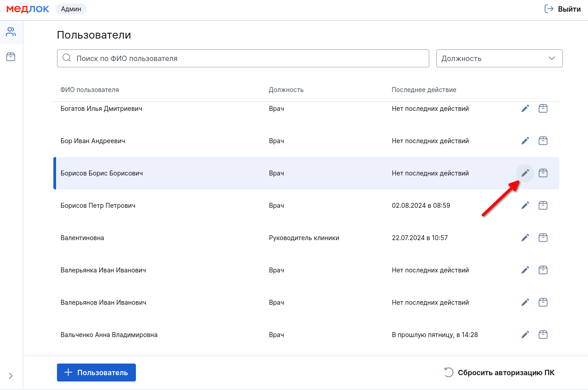
Task: Edit user Валерьянов Иван Иванович
Action: click(525, 302)
